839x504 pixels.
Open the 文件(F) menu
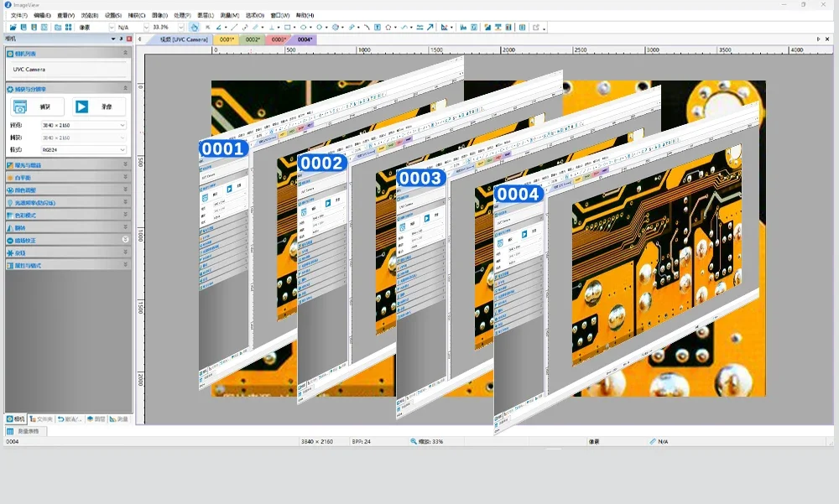tap(18, 16)
